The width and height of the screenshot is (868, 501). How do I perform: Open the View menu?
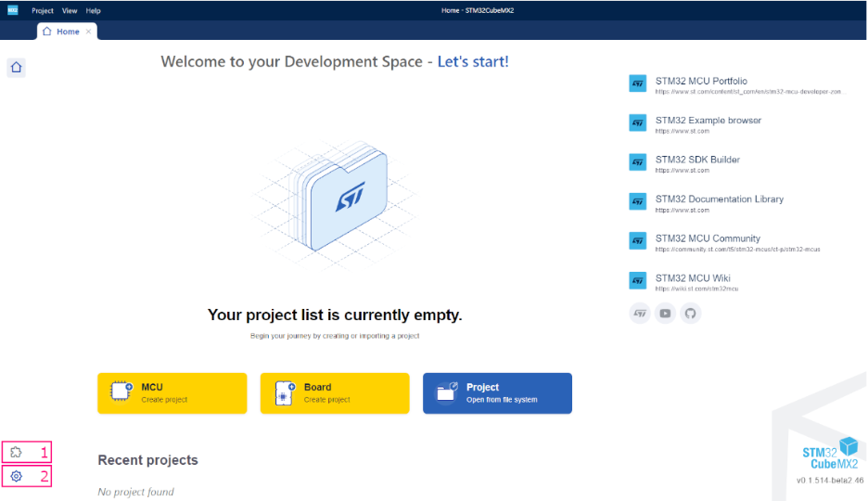point(70,10)
